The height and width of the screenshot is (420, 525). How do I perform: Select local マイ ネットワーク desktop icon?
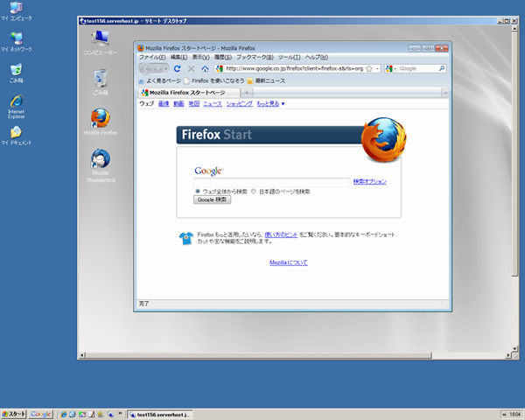(x=16, y=42)
